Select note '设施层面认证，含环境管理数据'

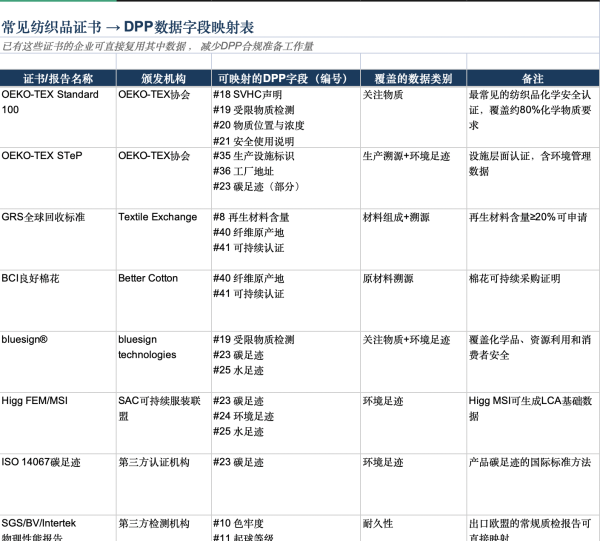[533, 178]
